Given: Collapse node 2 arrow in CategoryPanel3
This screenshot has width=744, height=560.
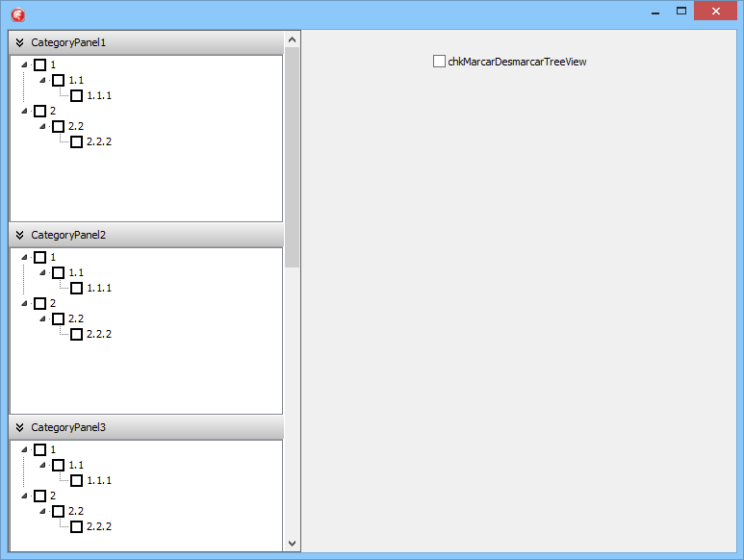Looking at the screenshot, I should [24, 496].
